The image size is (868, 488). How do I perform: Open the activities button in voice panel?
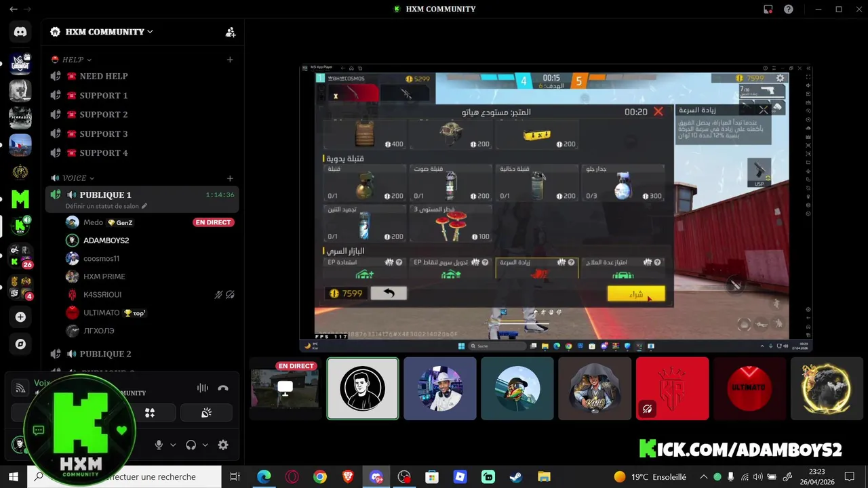(x=150, y=413)
